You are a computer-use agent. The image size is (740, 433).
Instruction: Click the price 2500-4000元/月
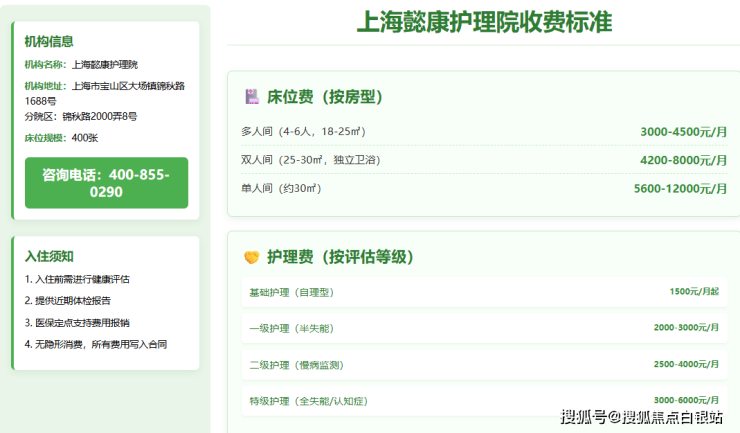(686, 364)
